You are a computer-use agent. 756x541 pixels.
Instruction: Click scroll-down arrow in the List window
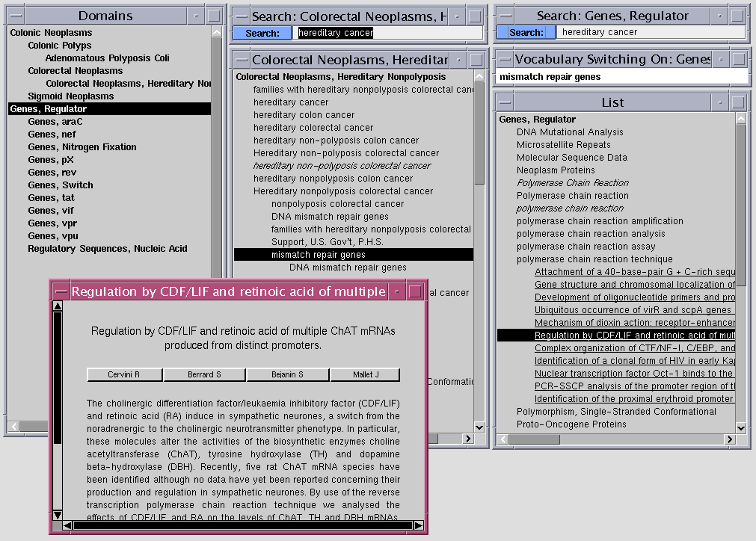pyautogui.click(x=740, y=428)
